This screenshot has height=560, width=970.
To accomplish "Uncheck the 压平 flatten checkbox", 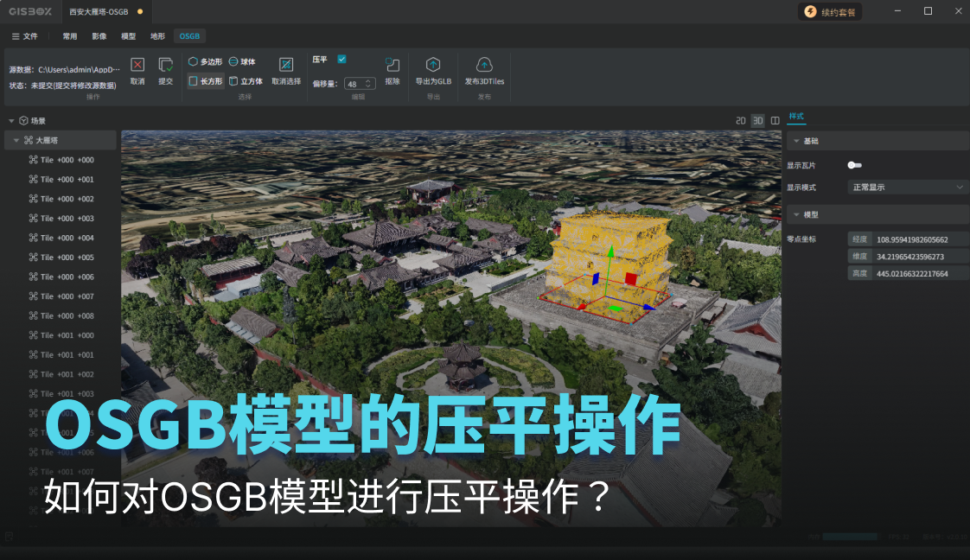I will click(342, 60).
